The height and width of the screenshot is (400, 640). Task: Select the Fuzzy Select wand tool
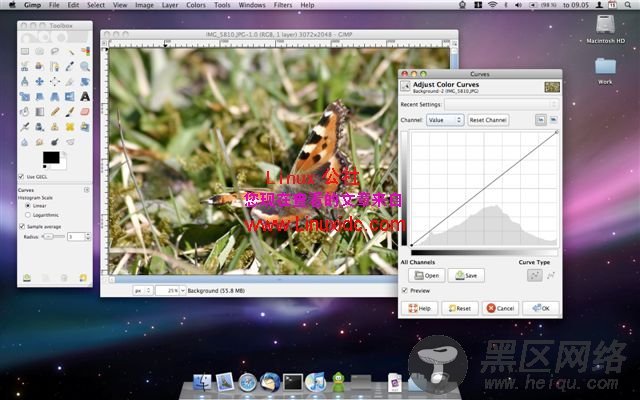pos(70,51)
